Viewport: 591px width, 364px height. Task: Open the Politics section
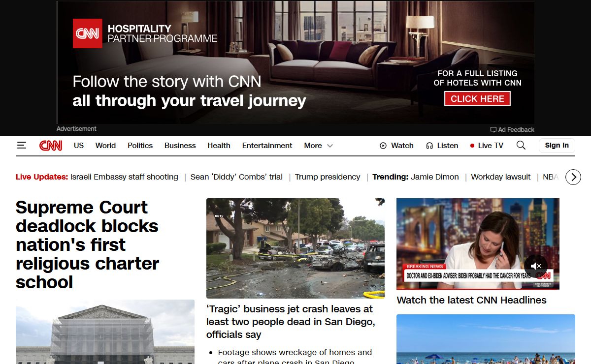140,146
